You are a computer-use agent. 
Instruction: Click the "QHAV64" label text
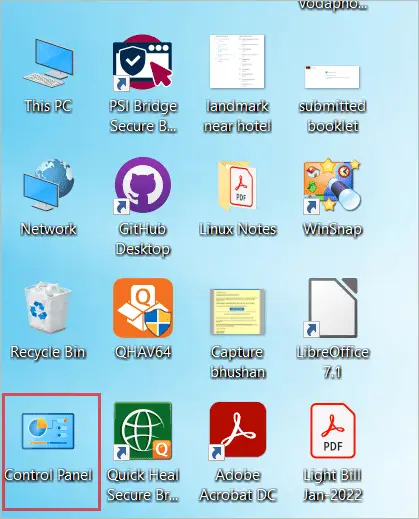[x=143, y=352]
